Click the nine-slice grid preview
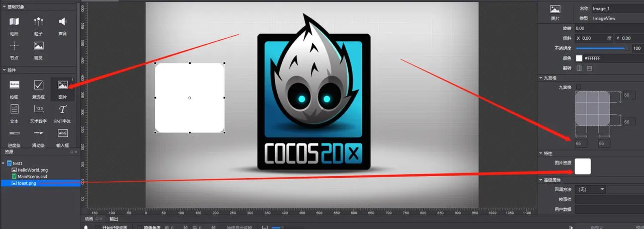This screenshot has height=229, width=644. click(593, 108)
